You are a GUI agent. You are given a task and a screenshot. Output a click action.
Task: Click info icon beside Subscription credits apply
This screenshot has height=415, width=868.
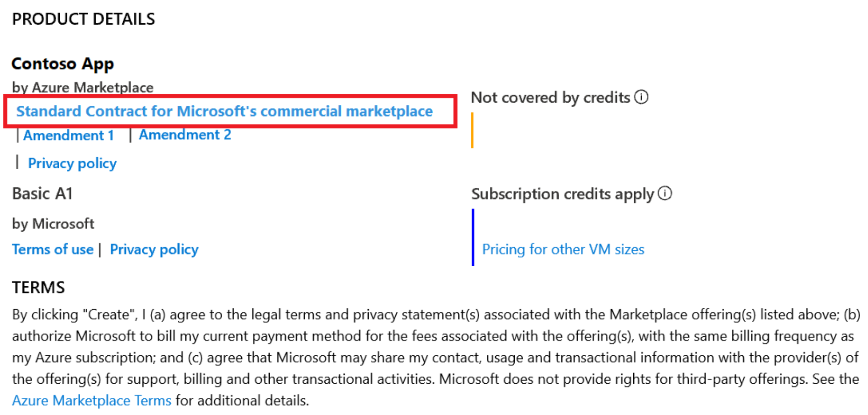[665, 193]
